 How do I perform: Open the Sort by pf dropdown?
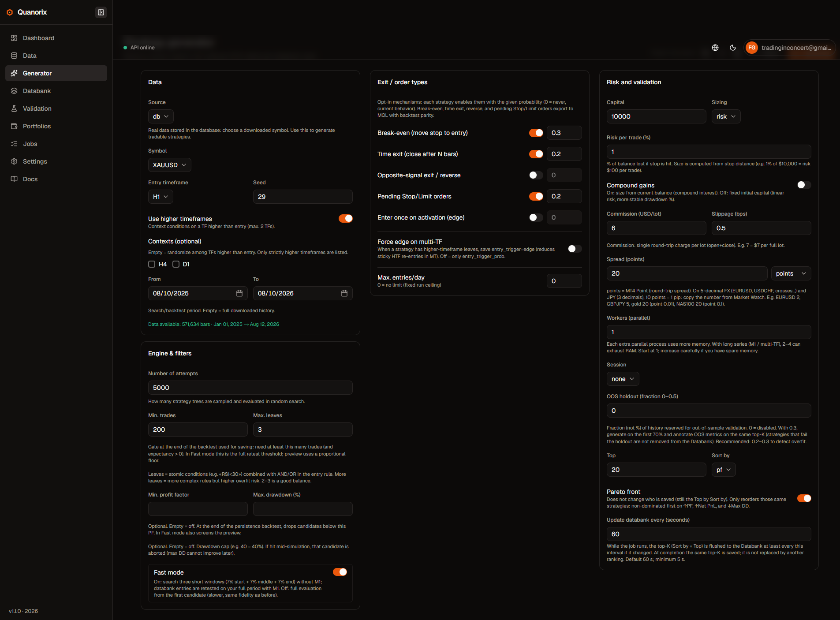pyautogui.click(x=724, y=470)
